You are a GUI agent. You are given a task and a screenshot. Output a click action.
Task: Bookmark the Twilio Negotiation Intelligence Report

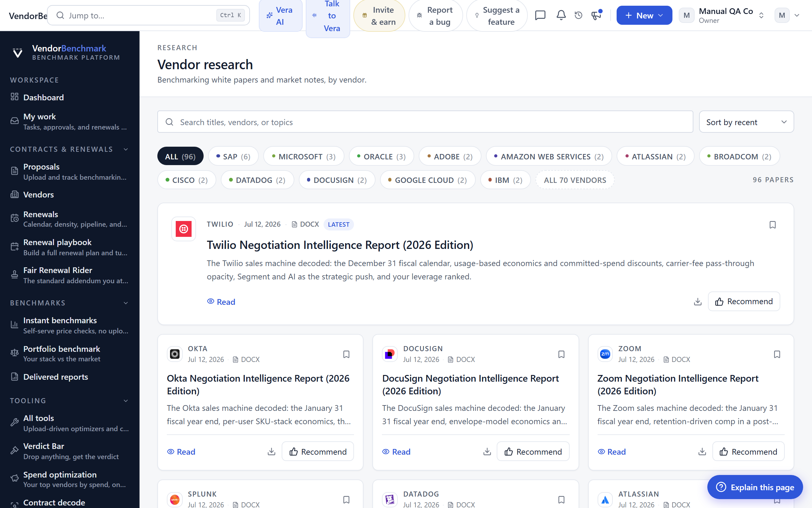(772, 225)
